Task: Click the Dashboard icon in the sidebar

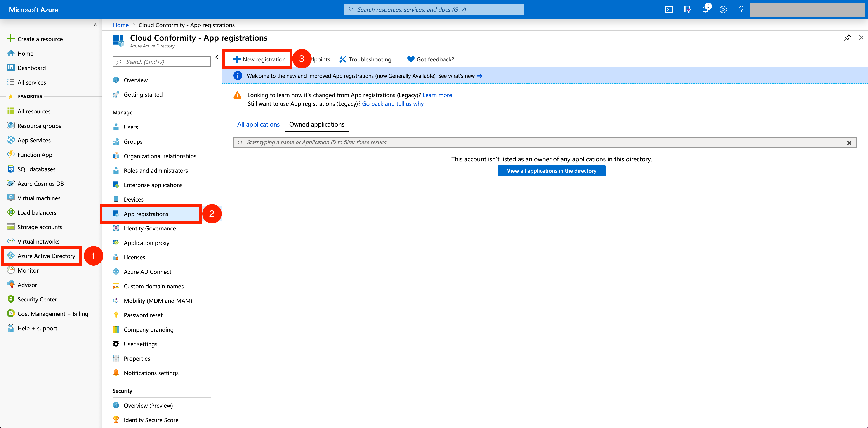Action: [x=11, y=68]
